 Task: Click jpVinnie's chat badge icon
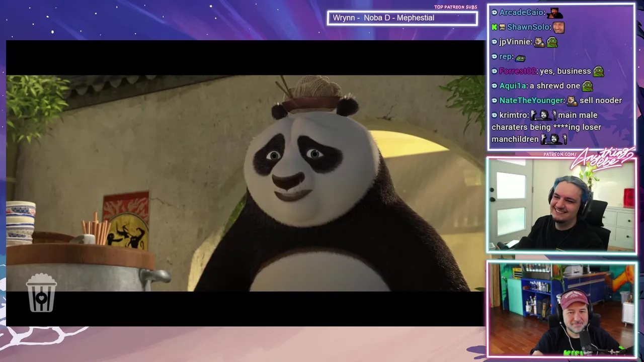[x=495, y=42]
